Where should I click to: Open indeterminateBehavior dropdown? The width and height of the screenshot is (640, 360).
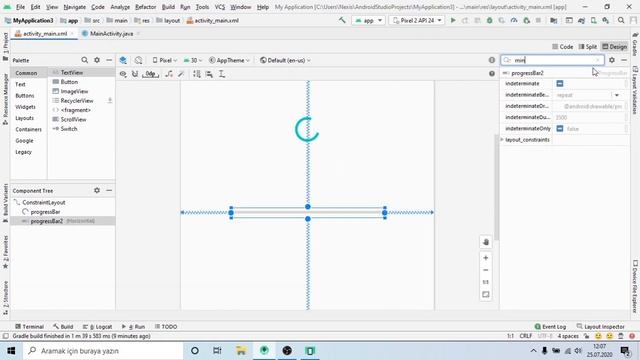617,95
